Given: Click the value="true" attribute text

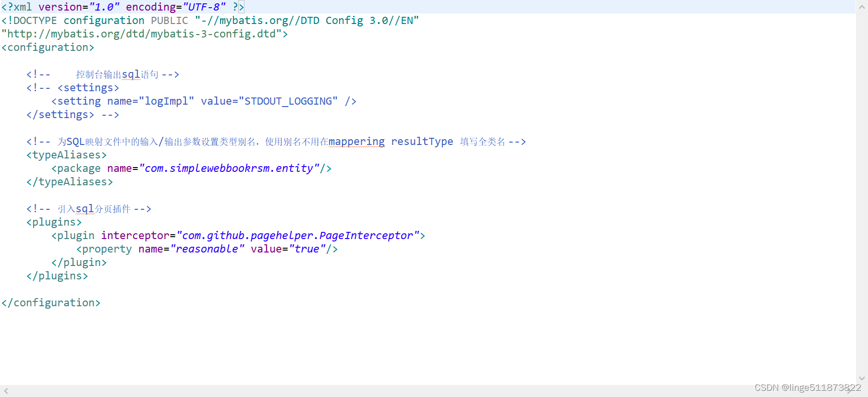Looking at the screenshot, I should click(288, 249).
